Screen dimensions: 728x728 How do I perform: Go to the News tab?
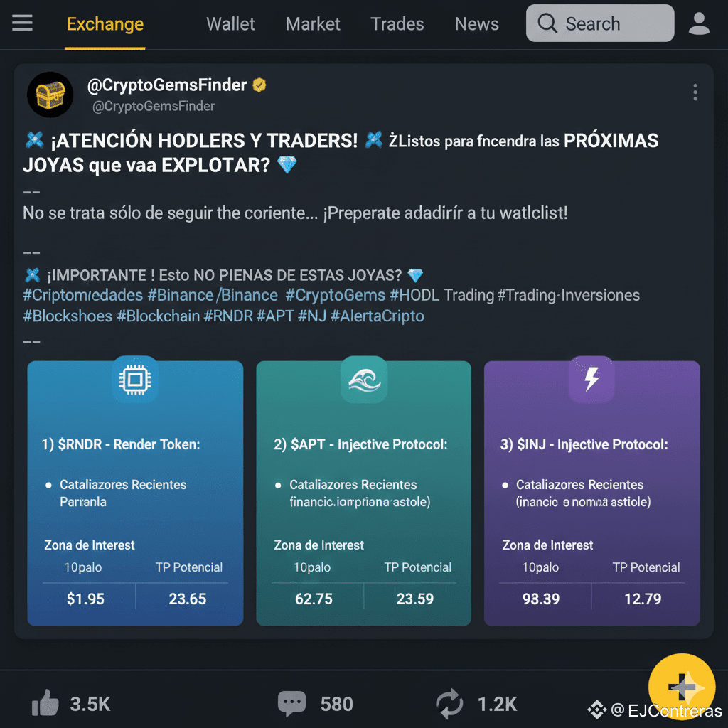476,23
